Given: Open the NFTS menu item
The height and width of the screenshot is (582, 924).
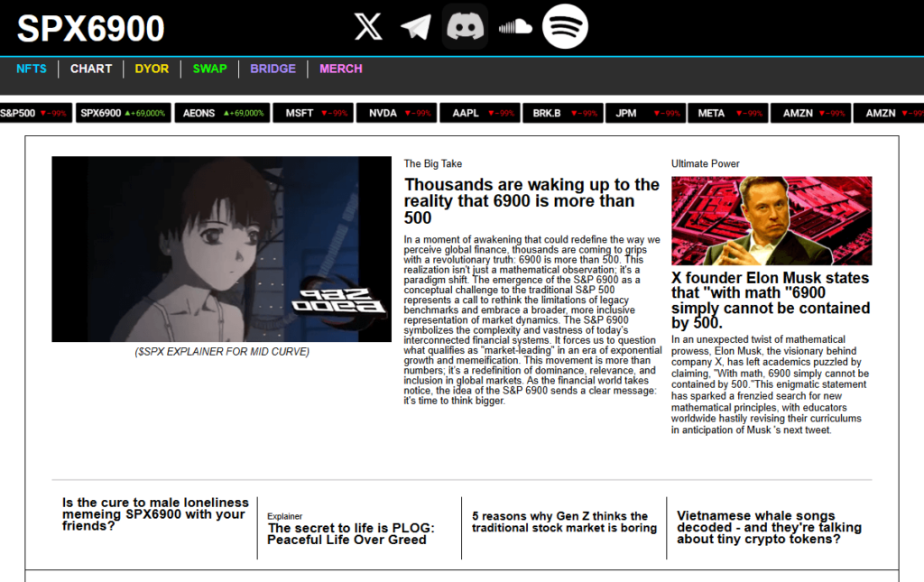Looking at the screenshot, I should click(x=32, y=69).
